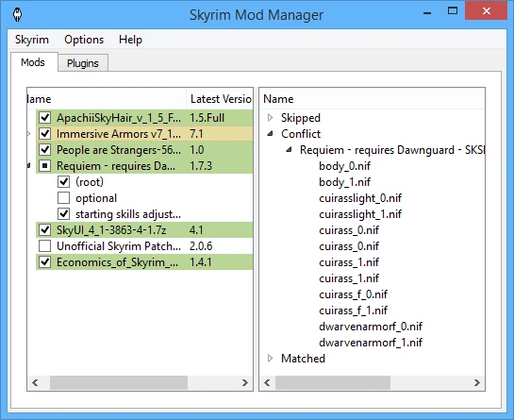Click the left arrow of the files panel scrollbar
This screenshot has height=420, width=514.
(x=267, y=382)
